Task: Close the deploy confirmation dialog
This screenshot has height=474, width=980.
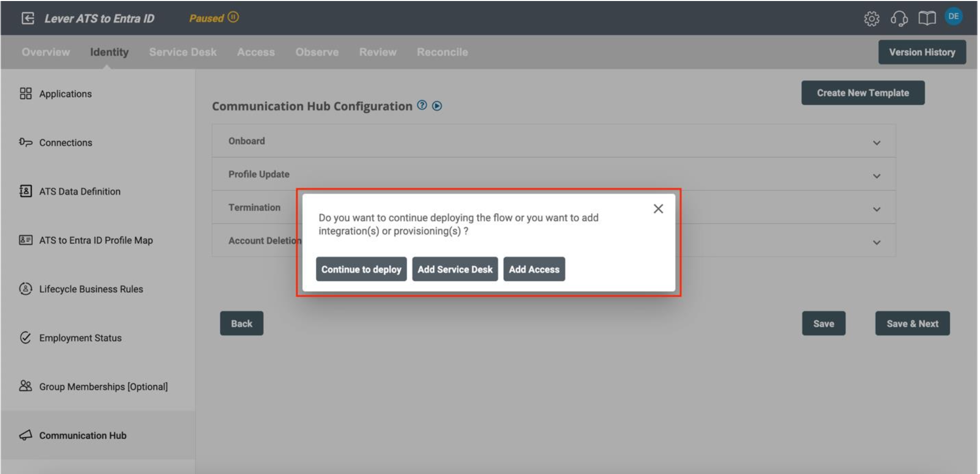Action: pos(658,209)
